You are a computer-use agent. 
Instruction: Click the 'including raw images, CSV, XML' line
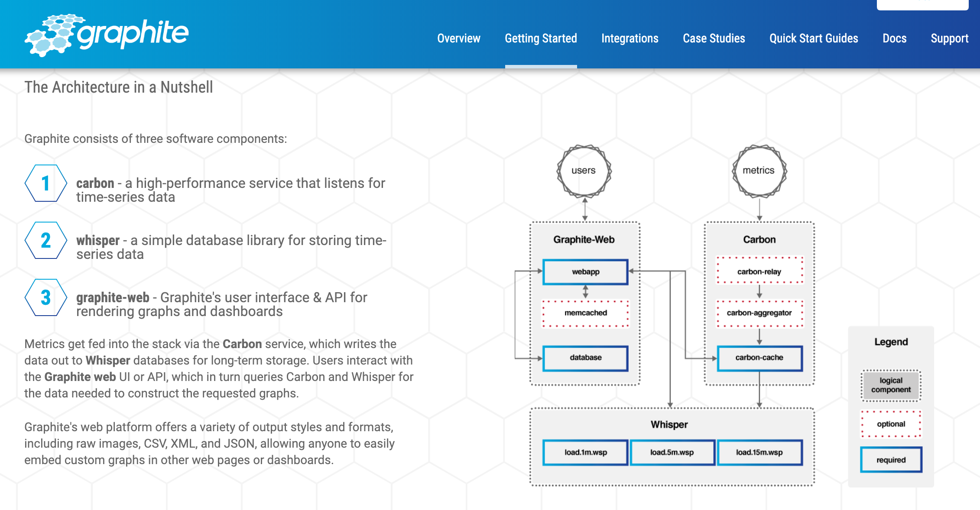[x=209, y=444]
